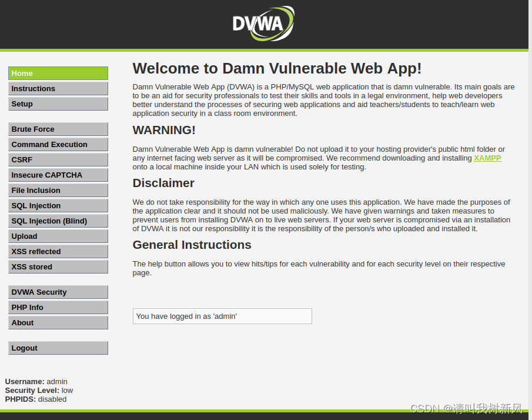Open XSS stored page
Viewport: 532px width, 420px height.
pos(58,267)
